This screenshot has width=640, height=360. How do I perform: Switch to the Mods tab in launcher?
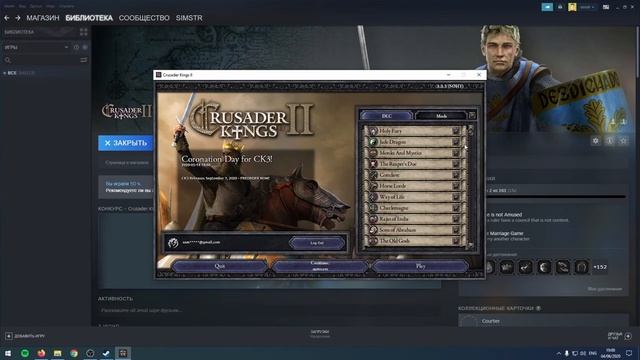click(x=441, y=116)
